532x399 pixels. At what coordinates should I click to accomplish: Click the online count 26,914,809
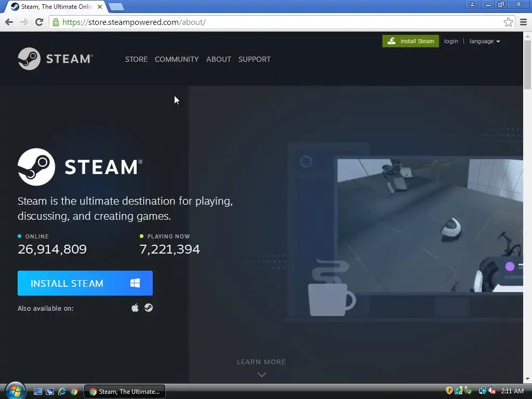(52, 249)
